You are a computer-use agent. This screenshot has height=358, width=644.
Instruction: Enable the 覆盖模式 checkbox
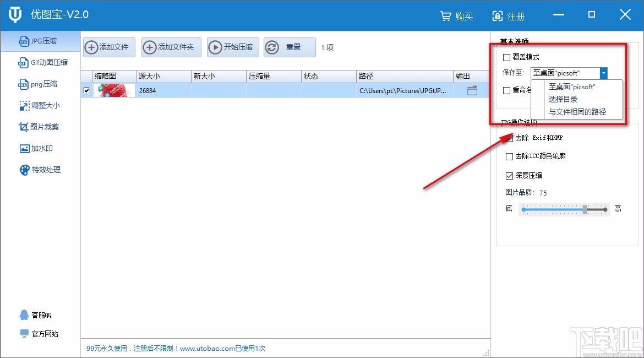tap(507, 57)
